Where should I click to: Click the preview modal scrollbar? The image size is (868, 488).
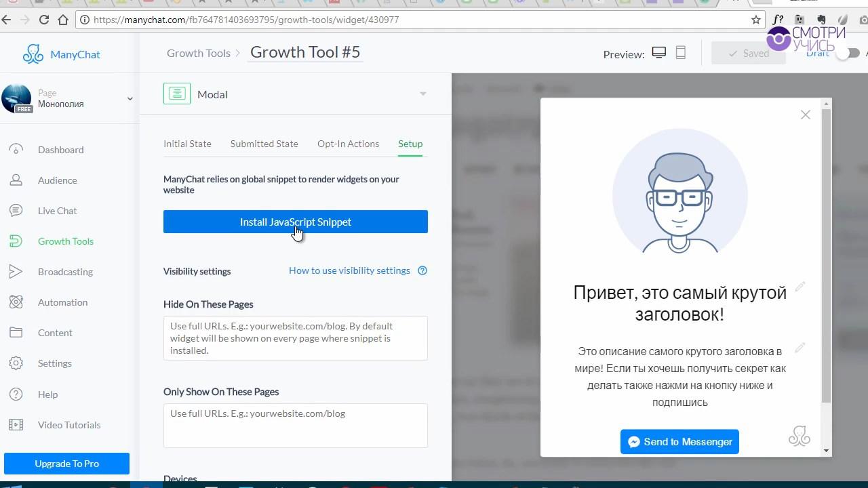tap(826, 254)
